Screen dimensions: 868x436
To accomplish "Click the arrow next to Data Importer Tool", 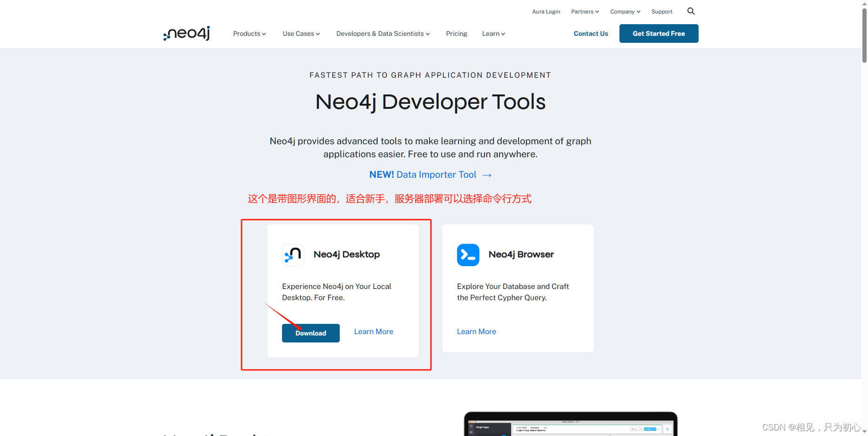I will point(487,175).
